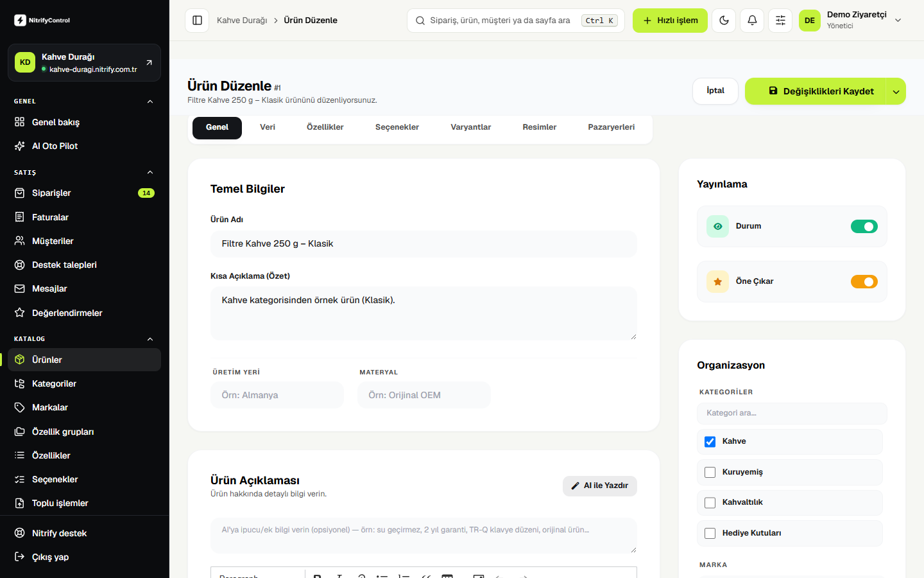Open Kahve Durağı breadcrumb link
Image resolution: width=924 pixels, height=578 pixels.
point(242,21)
